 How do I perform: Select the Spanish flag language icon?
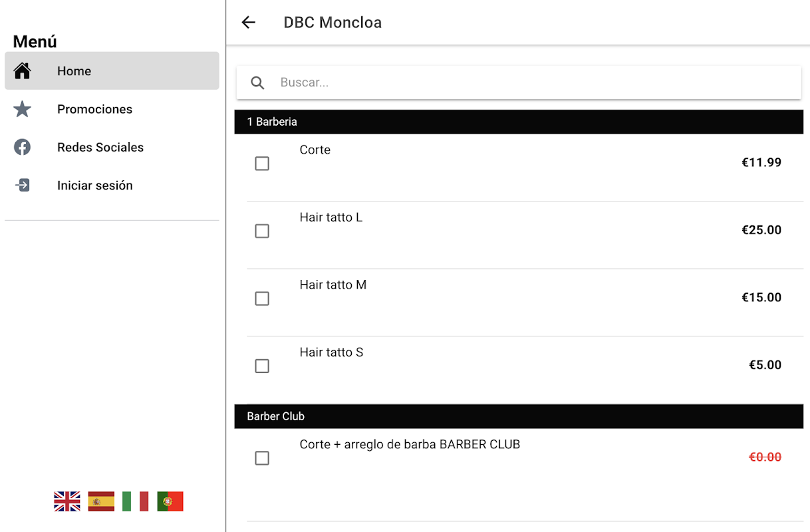[x=101, y=501]
